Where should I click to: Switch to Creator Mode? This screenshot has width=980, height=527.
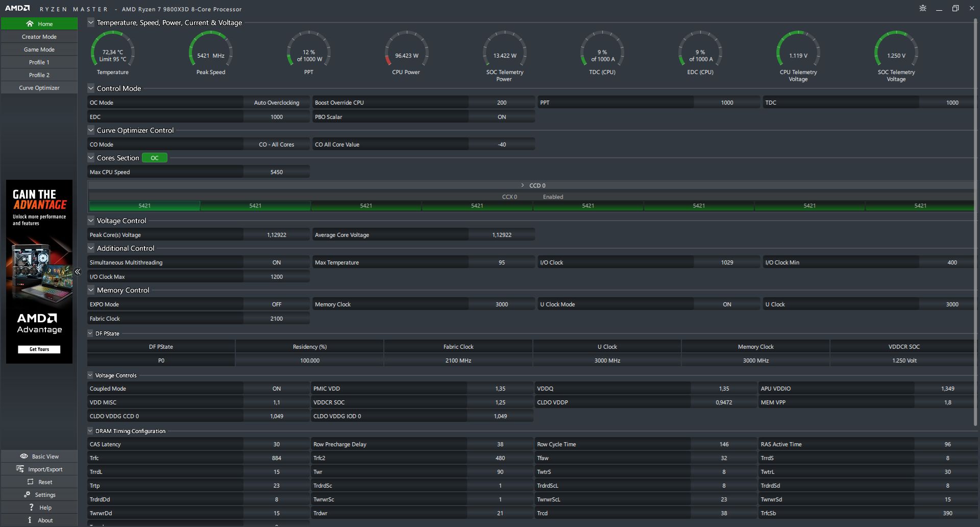pos(39,37)
